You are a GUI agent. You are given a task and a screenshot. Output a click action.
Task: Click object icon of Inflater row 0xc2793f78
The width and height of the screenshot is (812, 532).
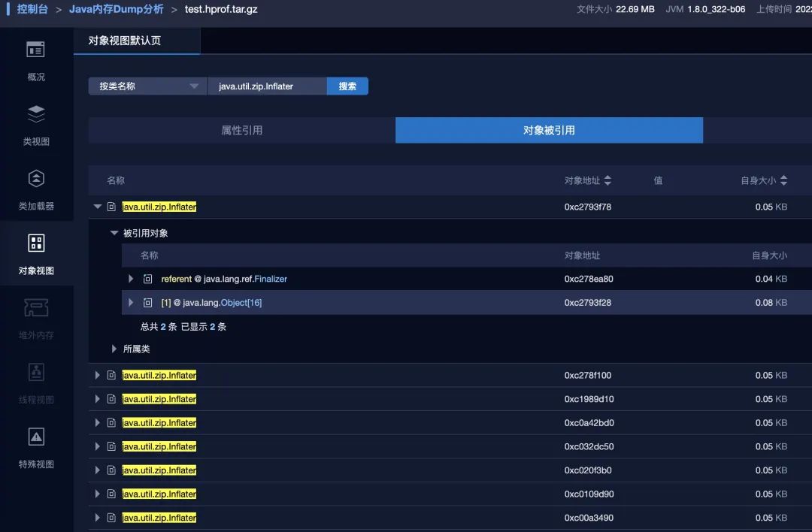(111, 207)
